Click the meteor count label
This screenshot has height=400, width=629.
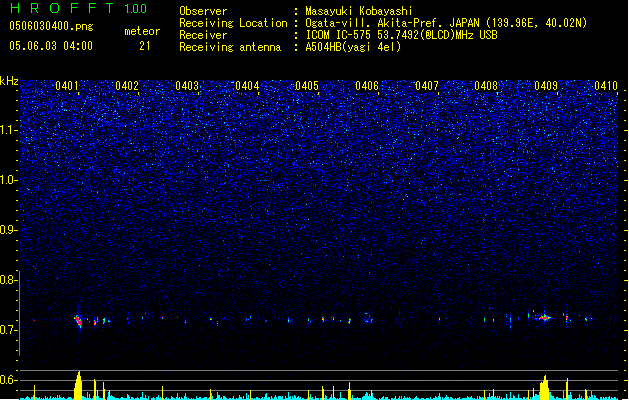click(x=142, y=31)
